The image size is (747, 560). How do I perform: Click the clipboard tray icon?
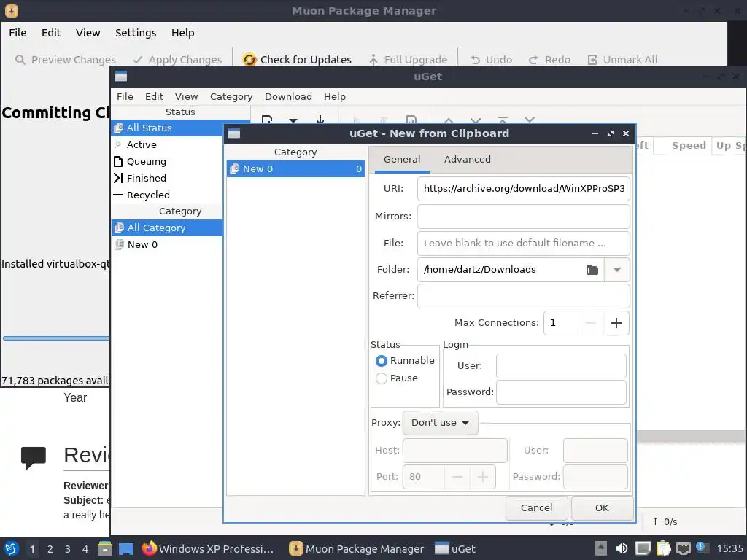coord(663,548)
